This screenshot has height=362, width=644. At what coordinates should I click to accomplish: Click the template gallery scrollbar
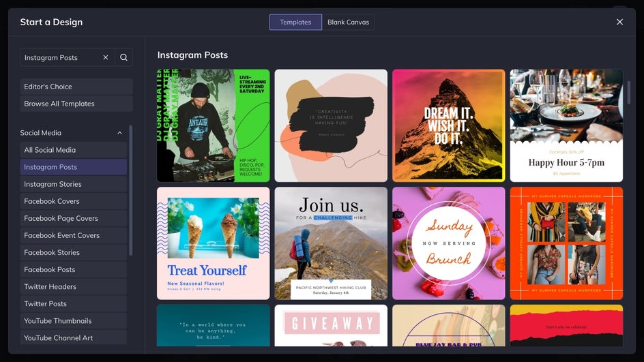pyautogui.click(x=628, y=92)
